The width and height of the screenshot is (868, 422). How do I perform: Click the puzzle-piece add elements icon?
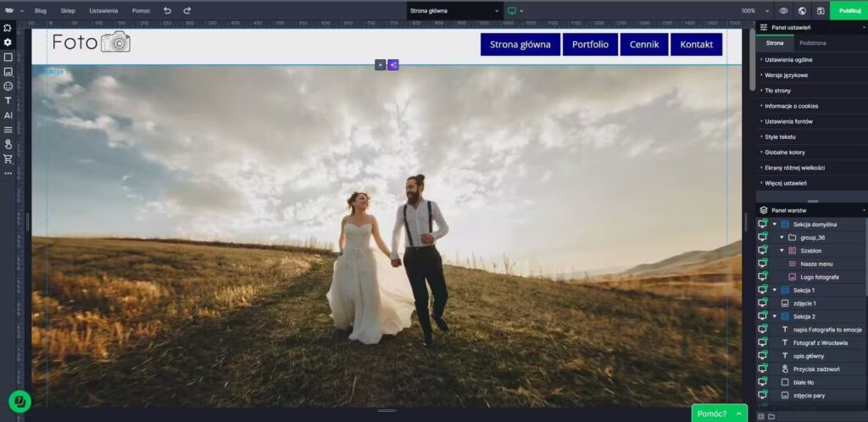(x=8, y=28)
